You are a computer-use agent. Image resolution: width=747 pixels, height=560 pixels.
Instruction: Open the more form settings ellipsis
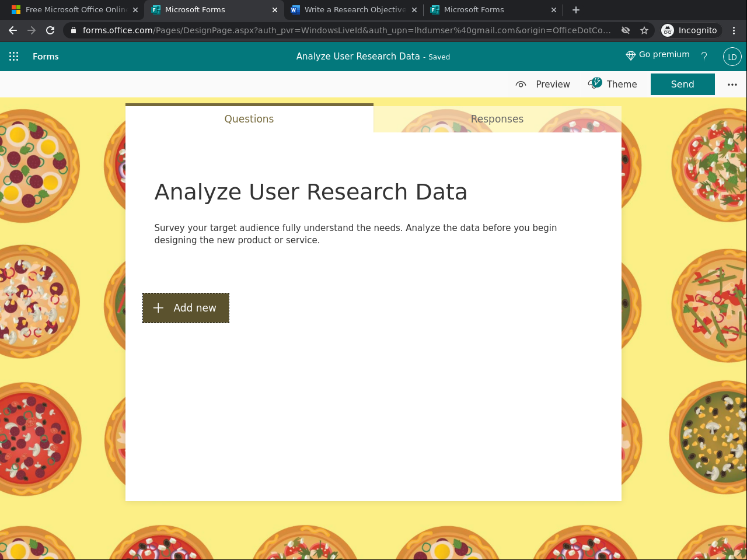tap(732, 85)
